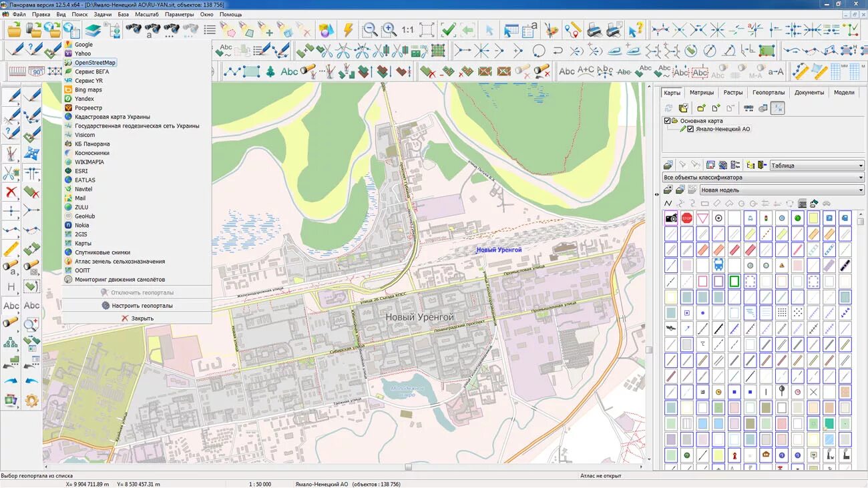This screenshot has width=868, height=488.
Task: Open the Масштаб menu
Action: (146, 14)
